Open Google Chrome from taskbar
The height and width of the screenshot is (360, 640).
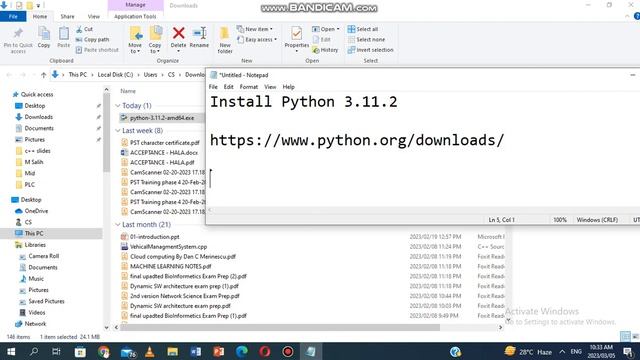pos(104,351)
